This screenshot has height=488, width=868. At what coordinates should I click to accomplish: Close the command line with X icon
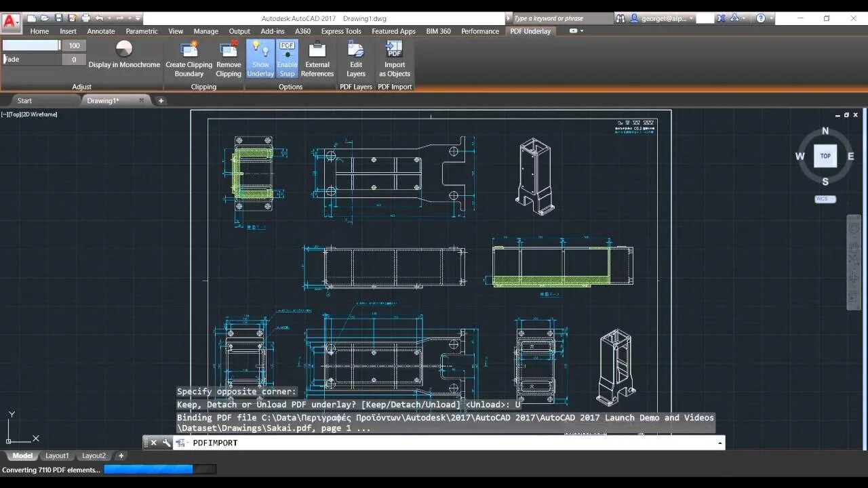(154, 443)
